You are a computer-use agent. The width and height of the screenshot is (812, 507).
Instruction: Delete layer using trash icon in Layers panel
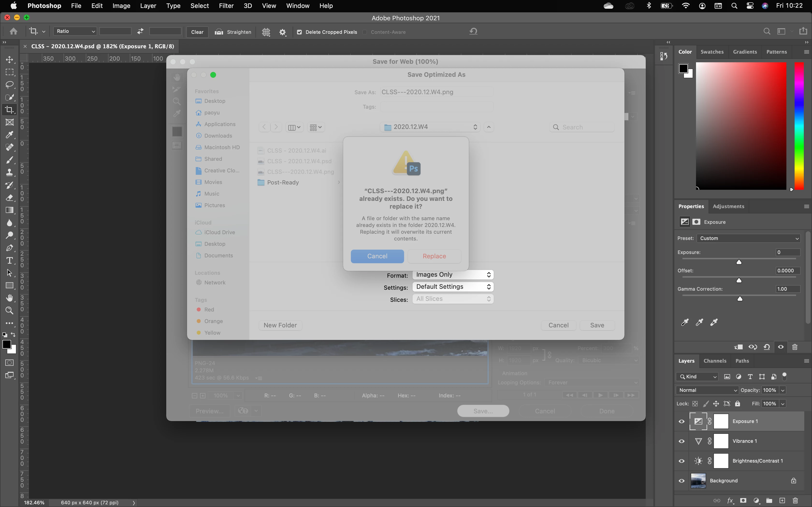pos(795,501)
